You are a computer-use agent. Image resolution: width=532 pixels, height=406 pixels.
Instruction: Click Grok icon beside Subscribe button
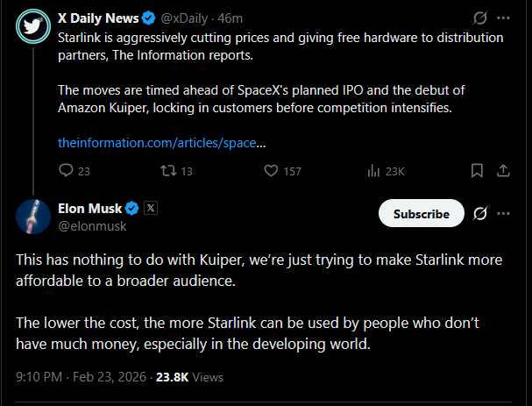coord(479,213)
